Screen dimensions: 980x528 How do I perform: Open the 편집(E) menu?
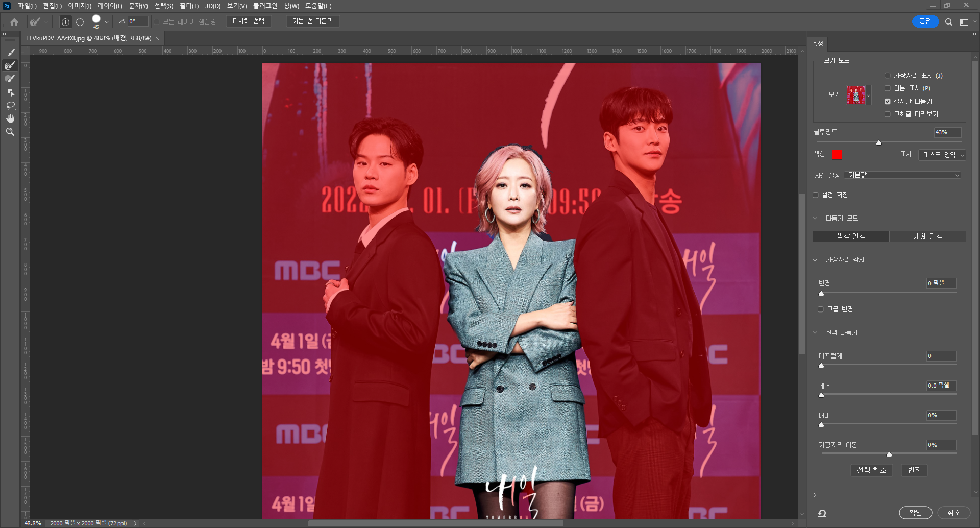point(52,6)
